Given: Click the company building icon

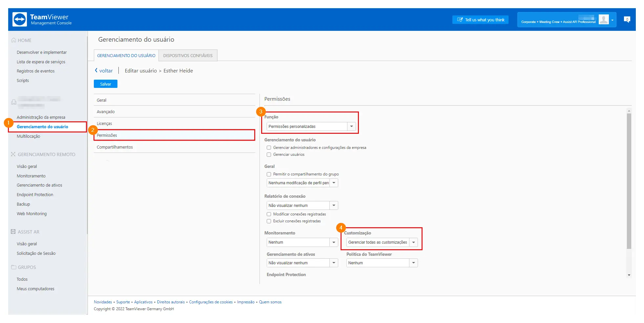Looking at the screenshot, I should [13, 102].
